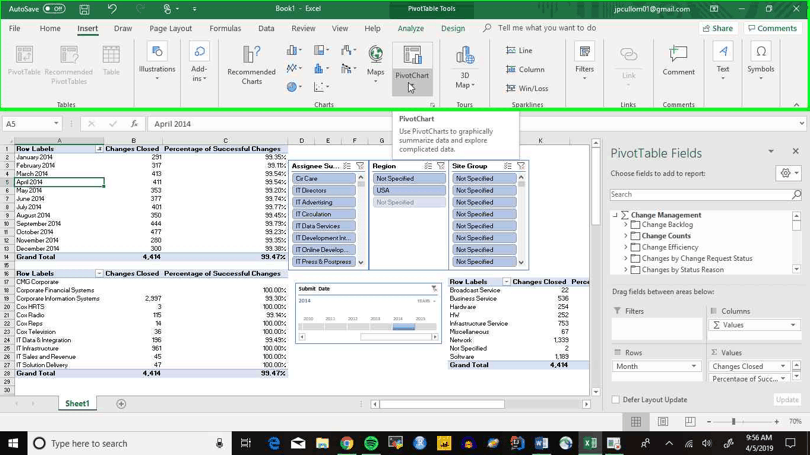Click the Save icon in title bar
Image resolution: width=811 pixels, height=456 pixels.
click(x=84, y=9)
